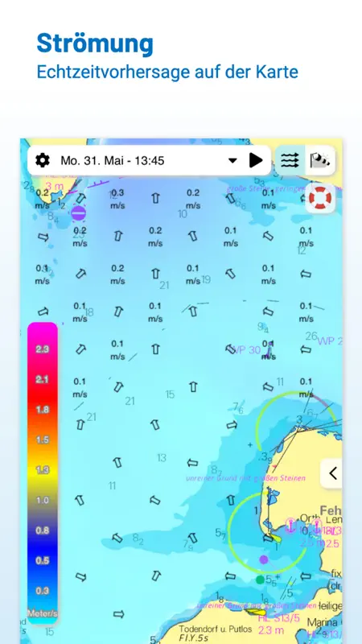Select the green buoy dot
This screenshot has height=644, width=362.
260,580
